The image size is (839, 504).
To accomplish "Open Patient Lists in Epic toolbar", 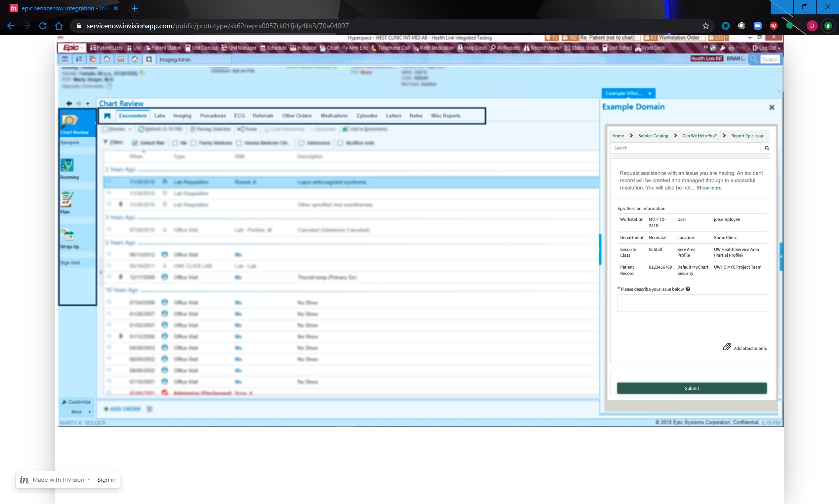I will point(106,48).
